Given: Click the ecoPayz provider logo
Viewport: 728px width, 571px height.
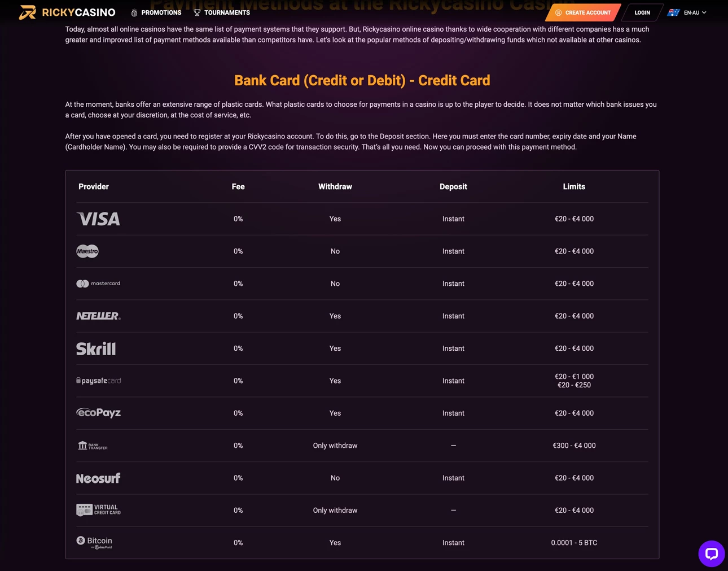Looking at the screenshot, I should coord(99,413).
